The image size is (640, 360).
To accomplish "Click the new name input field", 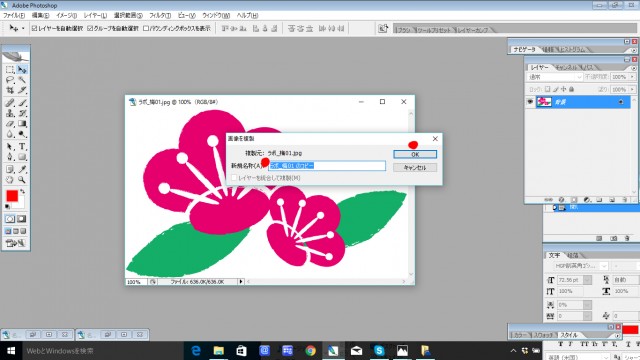I will tap(327, 165).
